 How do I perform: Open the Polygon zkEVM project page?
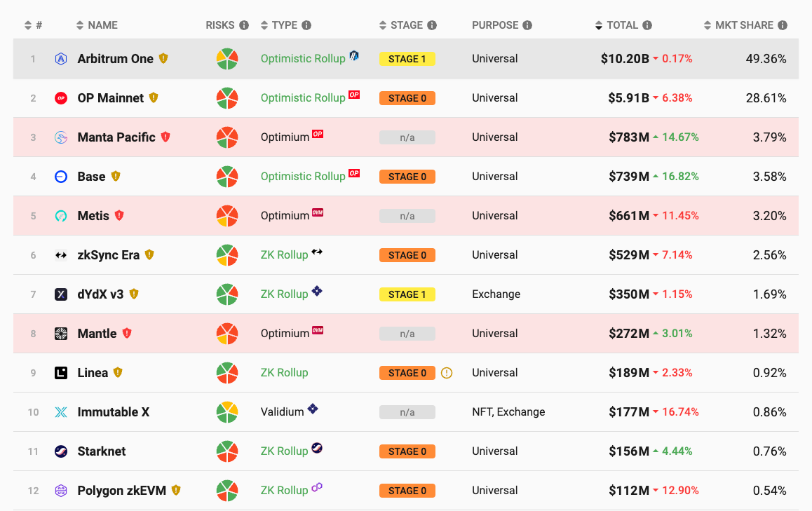tap(122, 490)
